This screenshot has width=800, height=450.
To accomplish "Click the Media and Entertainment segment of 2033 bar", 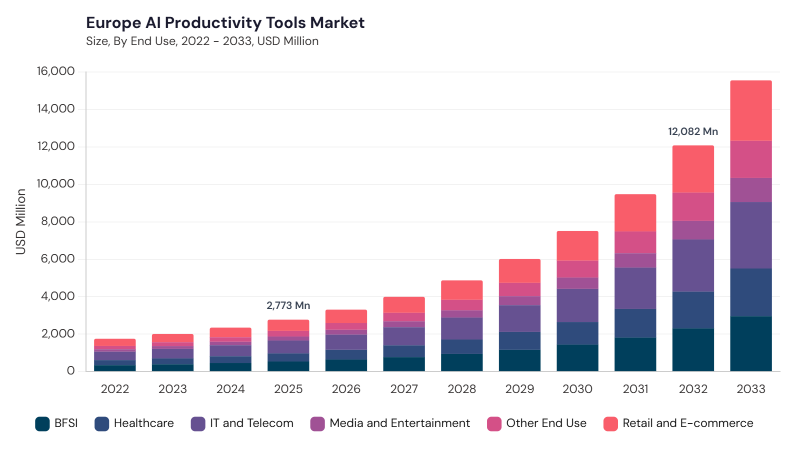I will [x=751, y=190].
